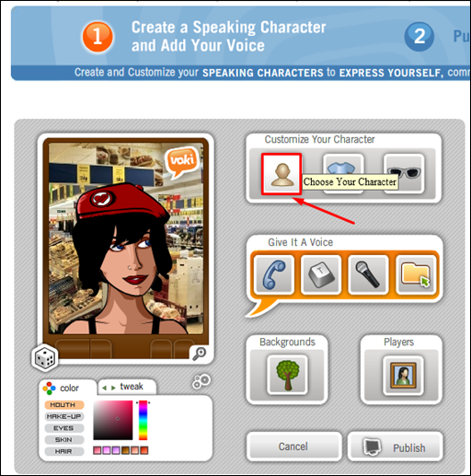Switch to the color tab
The width and height of the screenshot is (471, 476).
click(x=67, y=388)
